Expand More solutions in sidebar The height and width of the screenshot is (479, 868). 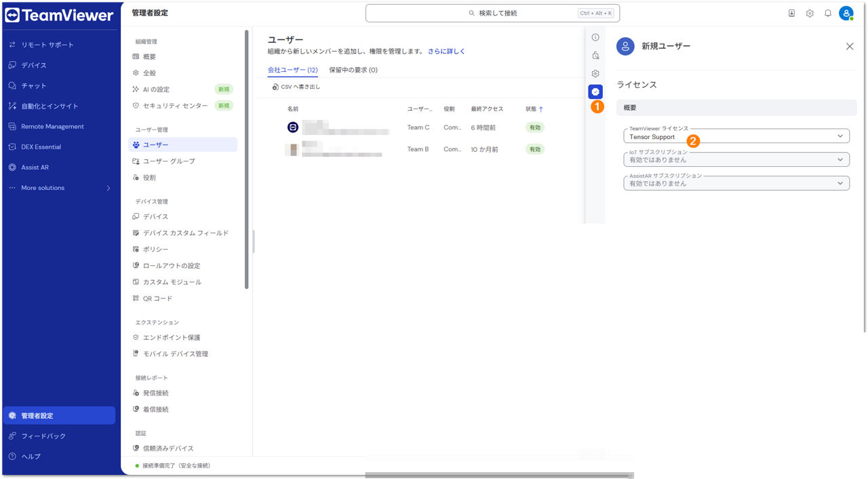point(60,188)
